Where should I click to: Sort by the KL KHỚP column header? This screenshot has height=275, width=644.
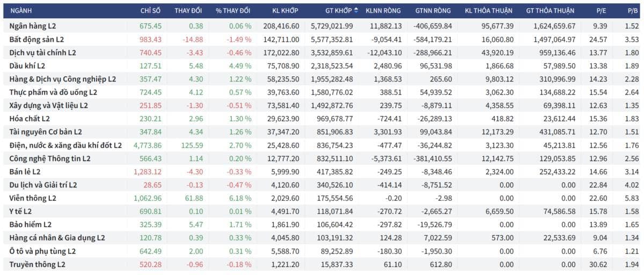click(x=285, y=10)
